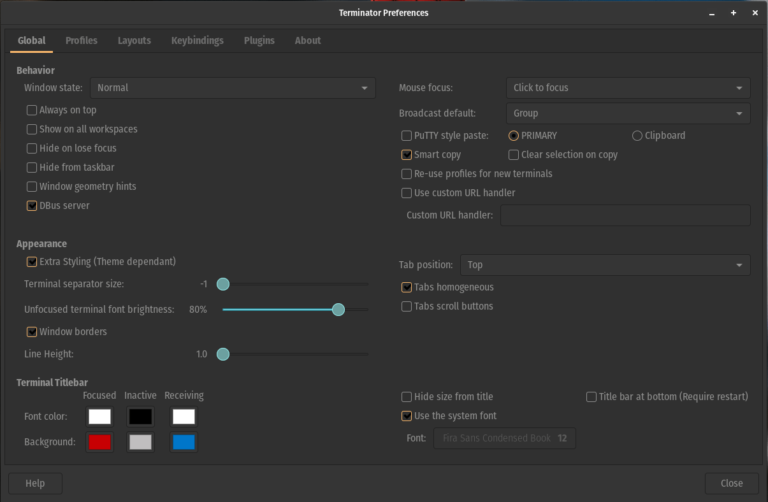This screenshot has height=502, width=768.
Task: Close window with the X icon
Action: pyautogui.click(x=755, y=13)
